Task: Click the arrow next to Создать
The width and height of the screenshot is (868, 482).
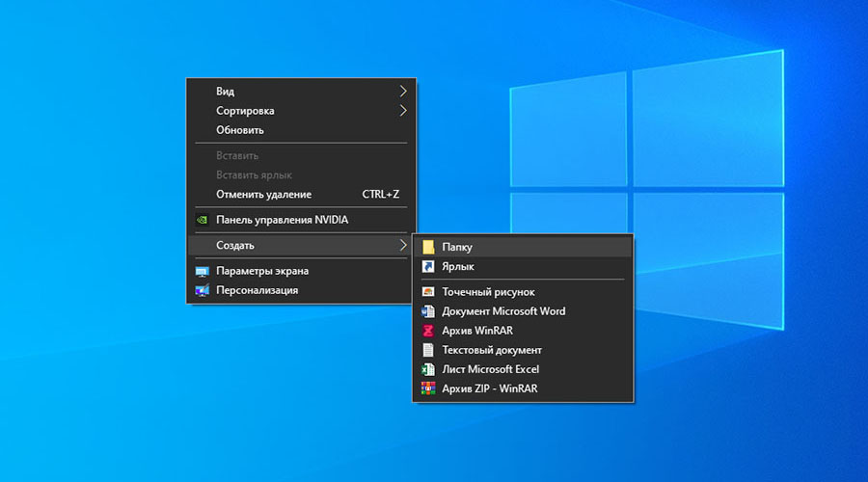Action: (x=403, y=245)
